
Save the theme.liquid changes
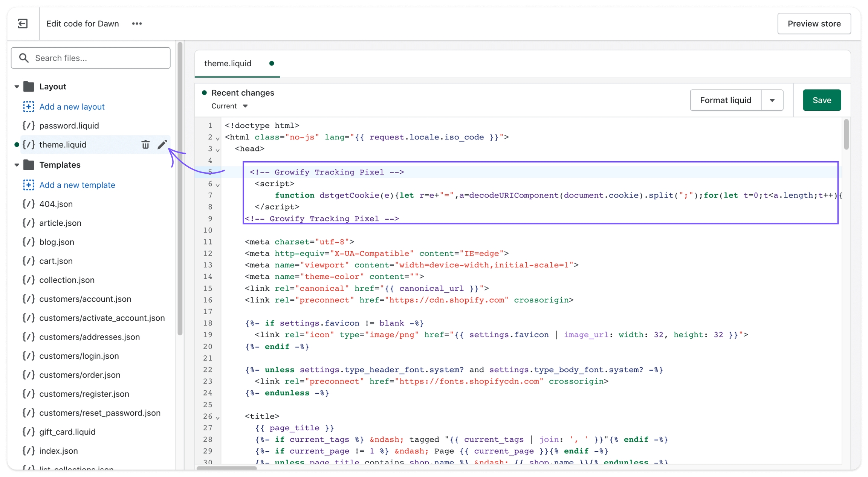[x=822, y=100]
